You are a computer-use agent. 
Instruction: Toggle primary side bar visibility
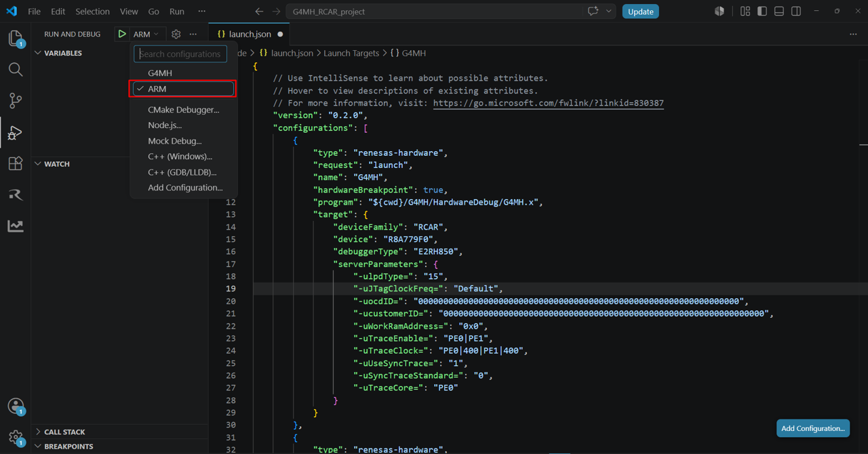click(762, 12)
